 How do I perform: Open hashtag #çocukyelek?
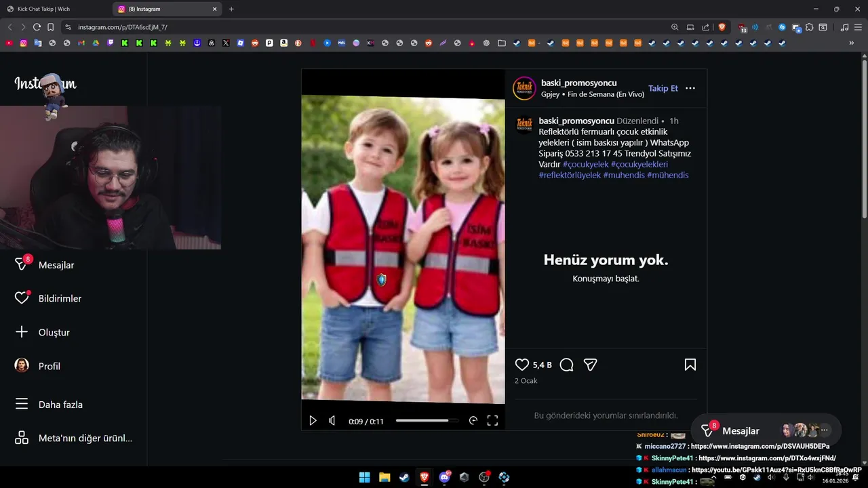click(x=586, y=164)
